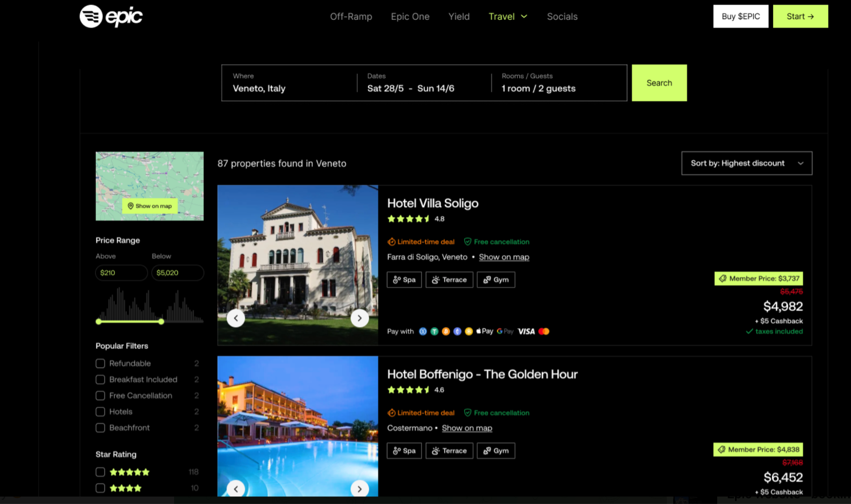Viewport: 851px width, 504px height.
Task: Click the Limited-time deal badge on Hotel Boffenigo
Action: click(x=421, y=413)
